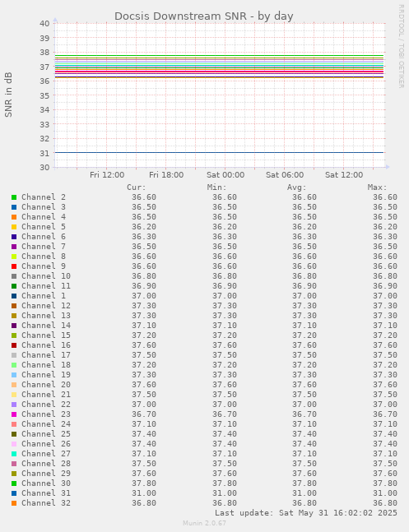Click the Channel 31 blue legend swatch

pyautogui.click(x=14, y=493)
